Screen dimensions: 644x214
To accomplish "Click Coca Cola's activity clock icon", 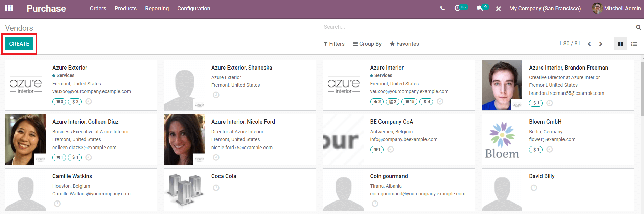I will click(216, 188).
